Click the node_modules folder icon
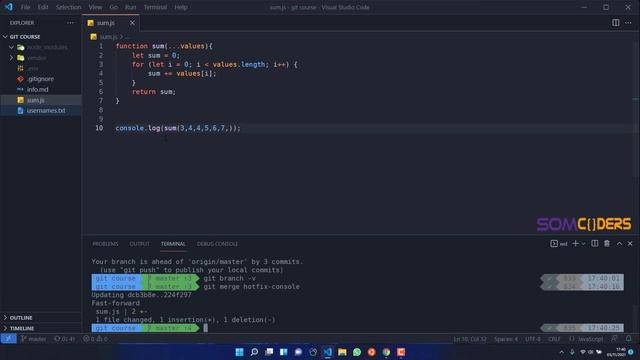The height and width of the screenshot is (360, 640). pyautogui.click(x=20, y=47)
